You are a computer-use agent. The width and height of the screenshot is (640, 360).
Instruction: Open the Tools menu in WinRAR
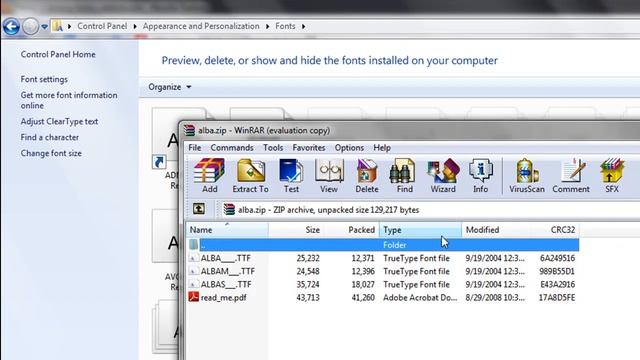click(273, 148)
